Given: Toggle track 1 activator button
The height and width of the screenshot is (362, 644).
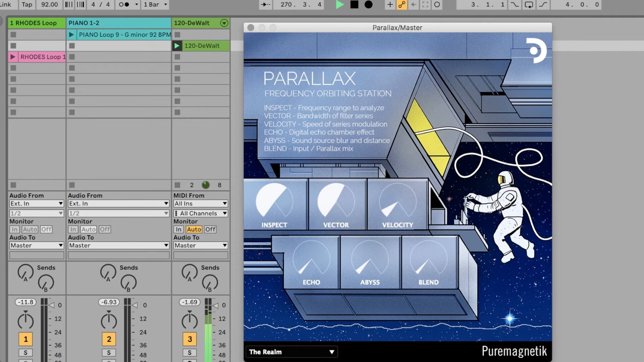Looking at the screenshot, I should coord(25,339).
